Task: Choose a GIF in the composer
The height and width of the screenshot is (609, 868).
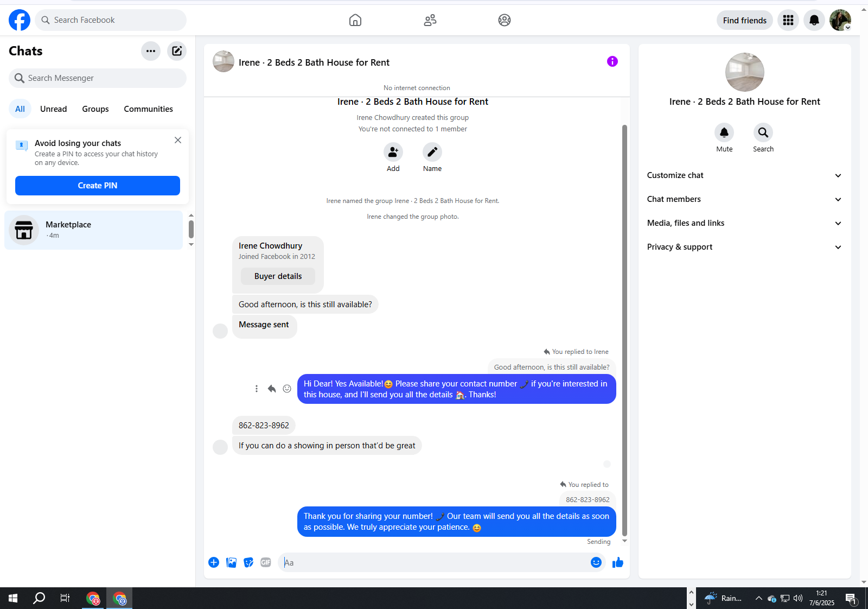Action: 266,562
